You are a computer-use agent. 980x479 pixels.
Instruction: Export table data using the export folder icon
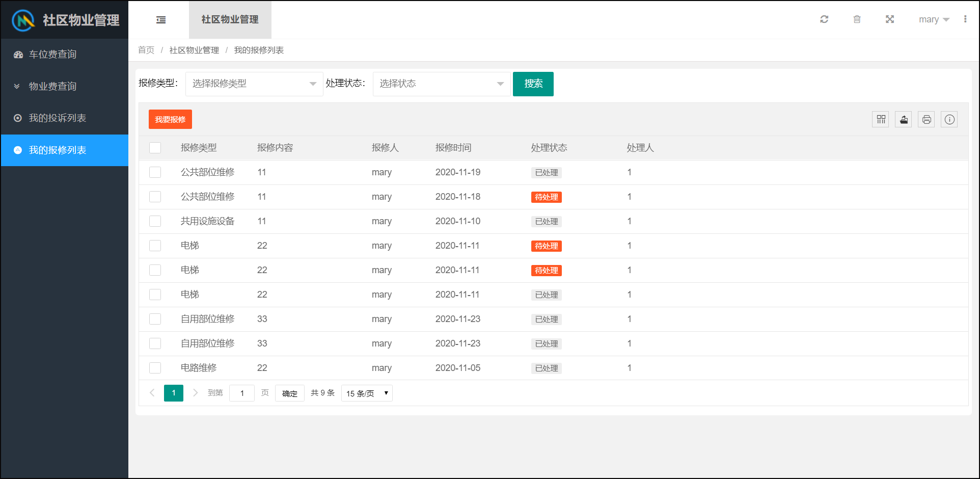coord(903,119)
